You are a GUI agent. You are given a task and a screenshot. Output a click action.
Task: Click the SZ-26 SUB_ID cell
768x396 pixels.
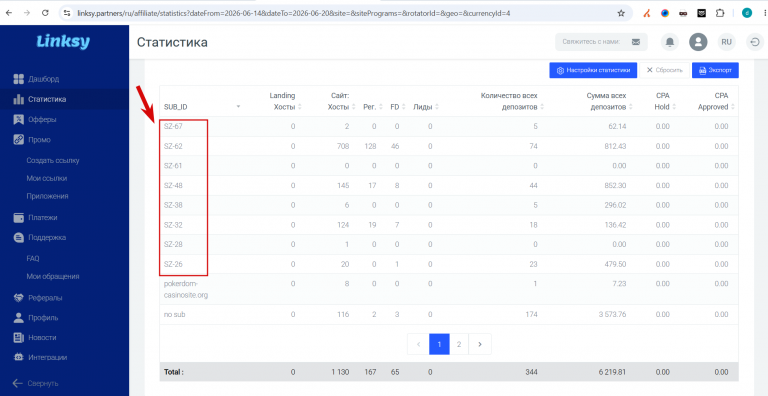tap(173, 264)
